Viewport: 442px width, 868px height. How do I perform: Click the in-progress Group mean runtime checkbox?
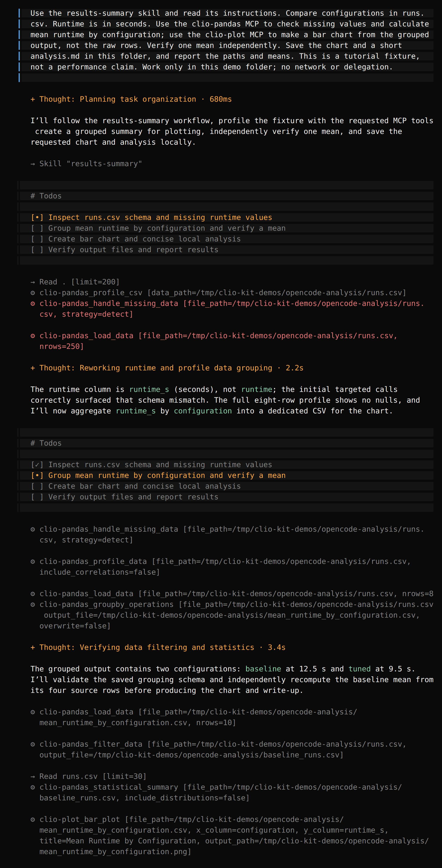click(37, 475)
